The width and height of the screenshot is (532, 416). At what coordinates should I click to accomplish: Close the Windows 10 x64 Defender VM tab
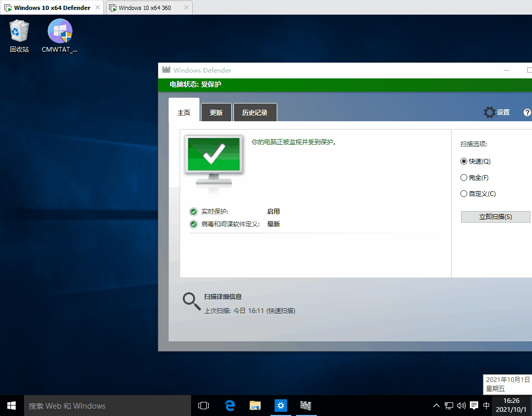point(98,7)
